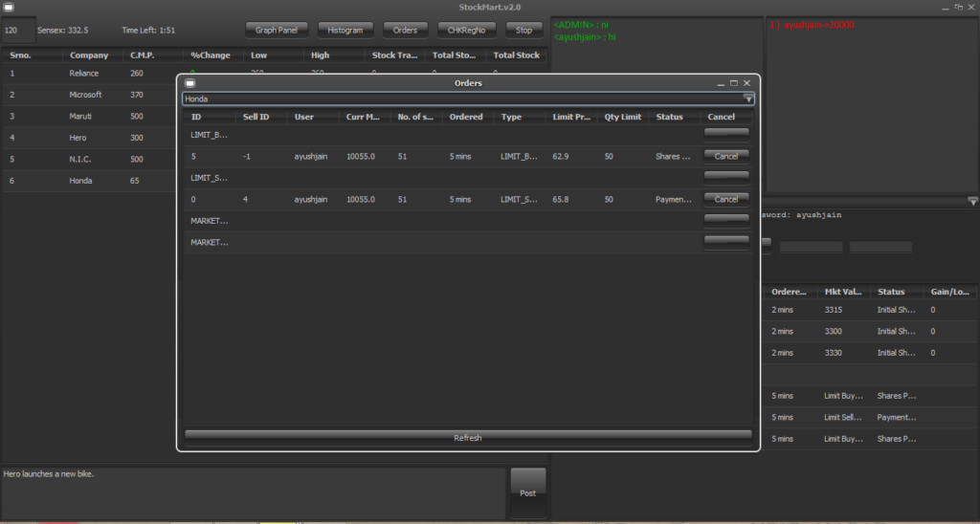Sort orders by Qty Limit column
980x524 pixels.
coord(622,117)
